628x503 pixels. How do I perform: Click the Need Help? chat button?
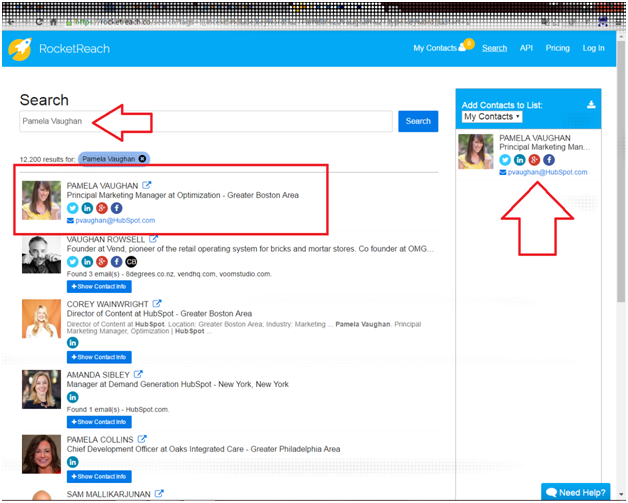576,492
